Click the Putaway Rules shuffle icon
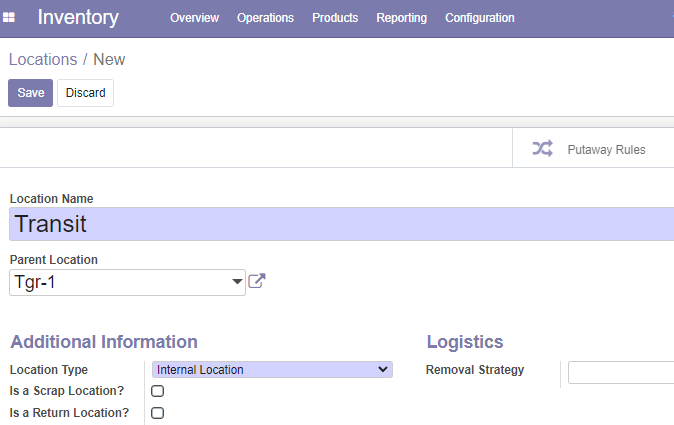This screenshot has width=674, height=425. 542,149
